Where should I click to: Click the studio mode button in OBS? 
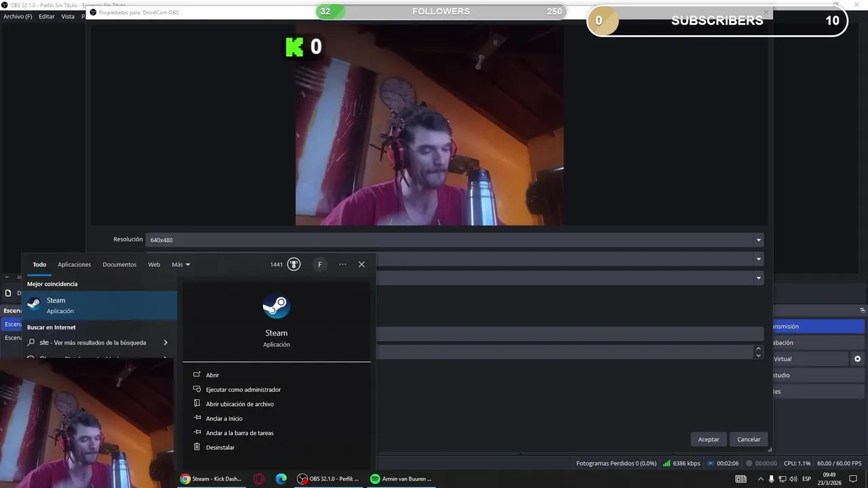point(818,375)
